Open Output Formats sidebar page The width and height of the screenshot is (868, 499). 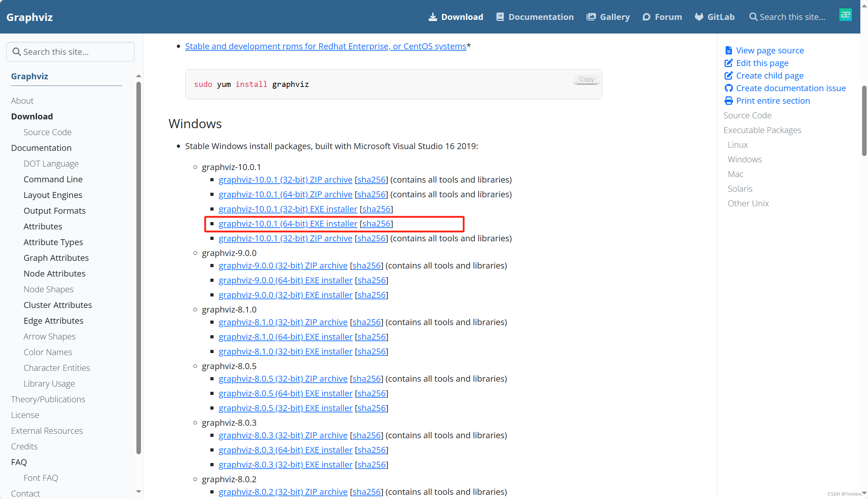pyautogui.click(x=54, y=211)
